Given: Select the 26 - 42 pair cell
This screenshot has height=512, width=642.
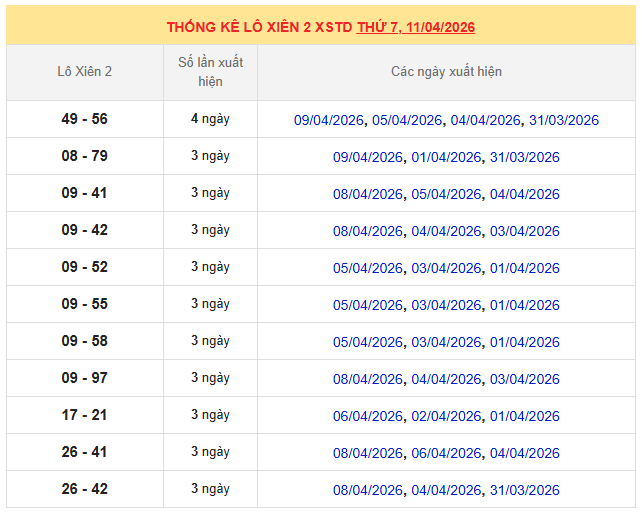Looking at the screenshot, I should [x=85, y=489].
